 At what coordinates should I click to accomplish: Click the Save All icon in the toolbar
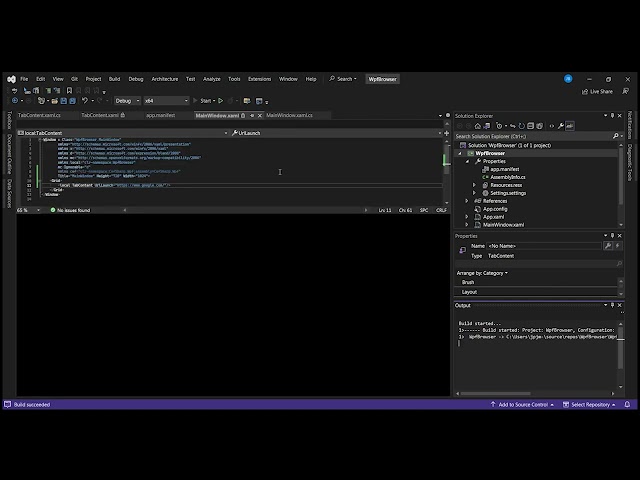pyautogui.click(x=72, y=101)
